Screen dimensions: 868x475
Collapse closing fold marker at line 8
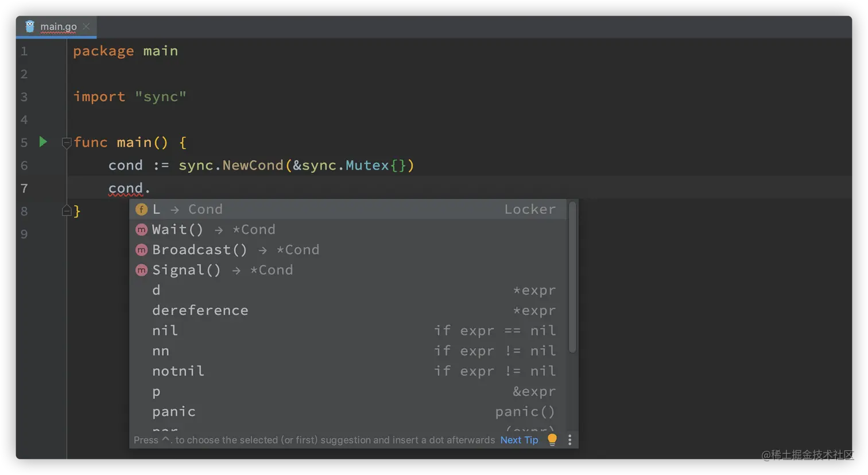pyautogui.click(x=66, y=211)
